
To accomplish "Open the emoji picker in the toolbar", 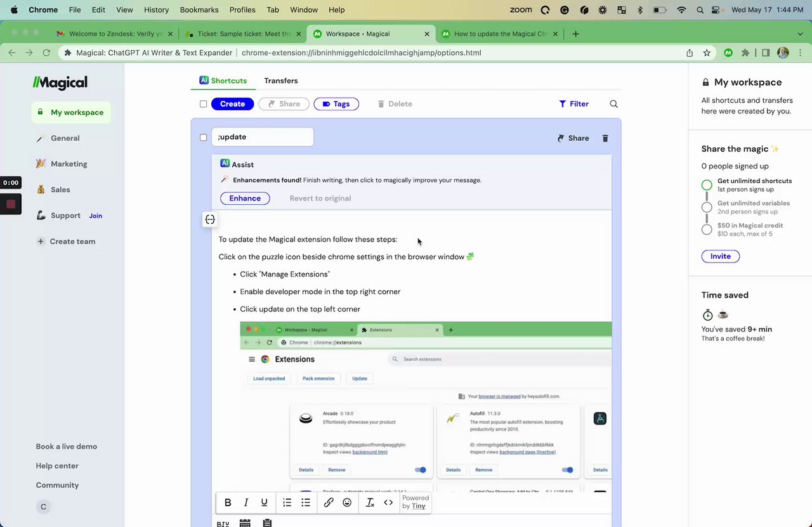I will [x=347, y=502].
